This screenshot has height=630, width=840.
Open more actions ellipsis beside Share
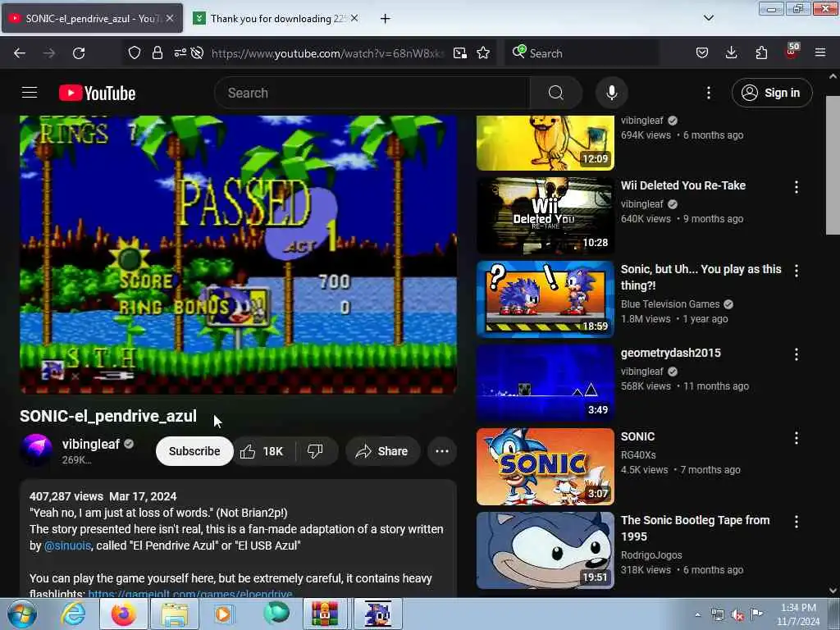[442, 451]
